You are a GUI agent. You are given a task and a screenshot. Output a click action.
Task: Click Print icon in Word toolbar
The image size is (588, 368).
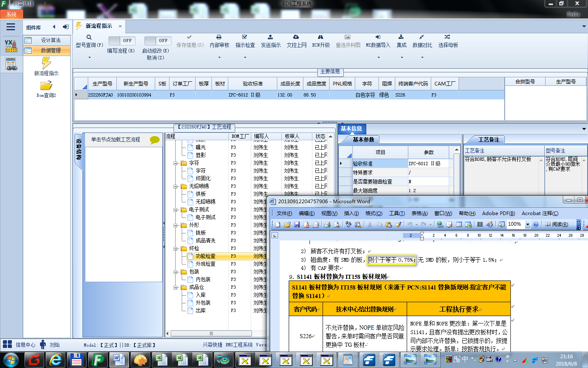[x=327, y=224]
